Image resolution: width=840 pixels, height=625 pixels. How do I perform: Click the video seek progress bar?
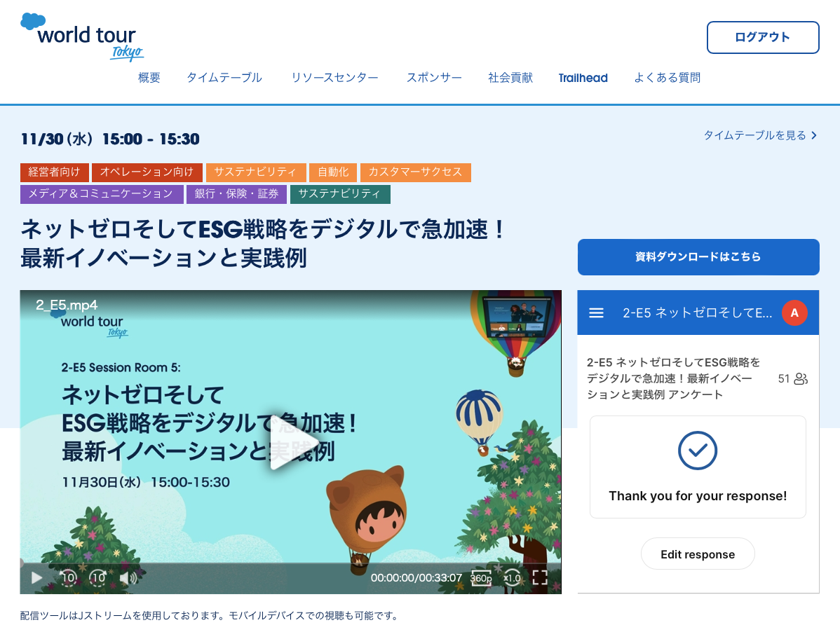coord(291,563)
